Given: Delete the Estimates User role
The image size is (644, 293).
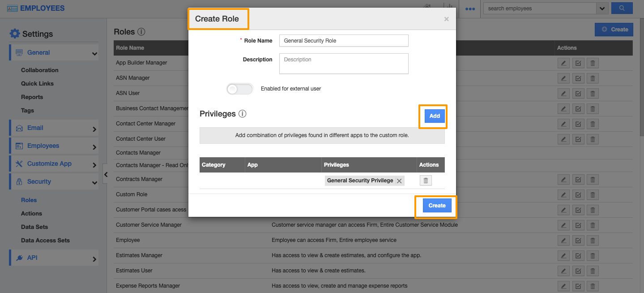Looking at the screenshot, I should point(593,271).
